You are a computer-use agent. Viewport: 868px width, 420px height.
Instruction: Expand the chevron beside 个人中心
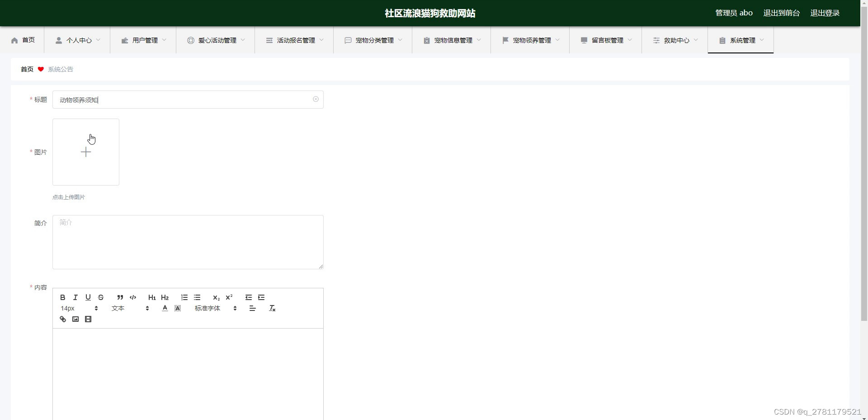point(98,40)
